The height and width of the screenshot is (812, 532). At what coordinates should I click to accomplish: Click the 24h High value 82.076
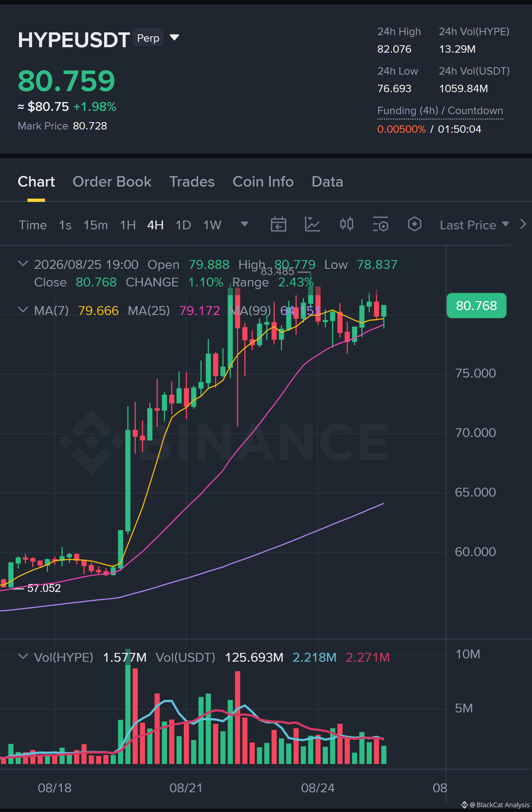(x=394, y=49)
